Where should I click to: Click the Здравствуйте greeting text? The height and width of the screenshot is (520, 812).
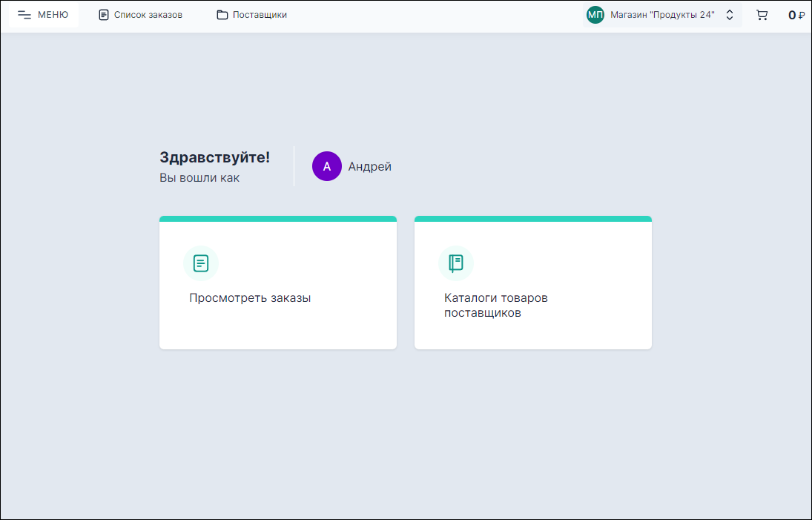click(214, 157)
